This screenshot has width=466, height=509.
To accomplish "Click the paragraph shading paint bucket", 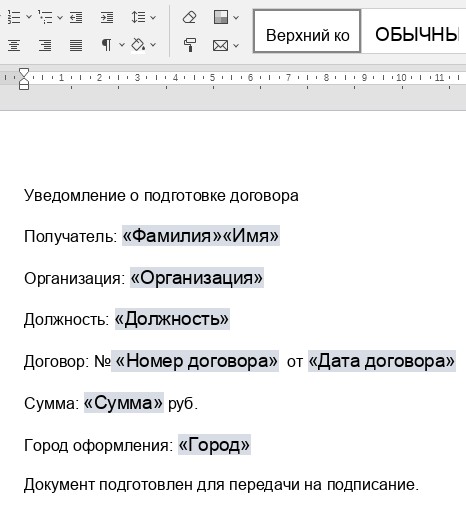I will tap(138, 45).
